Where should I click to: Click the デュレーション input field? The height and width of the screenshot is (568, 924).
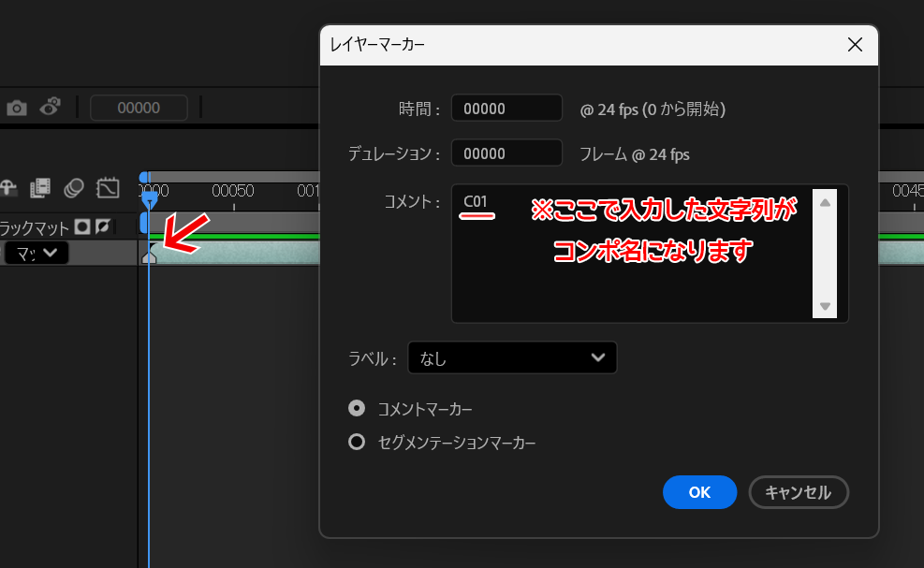tap(506, 153)
